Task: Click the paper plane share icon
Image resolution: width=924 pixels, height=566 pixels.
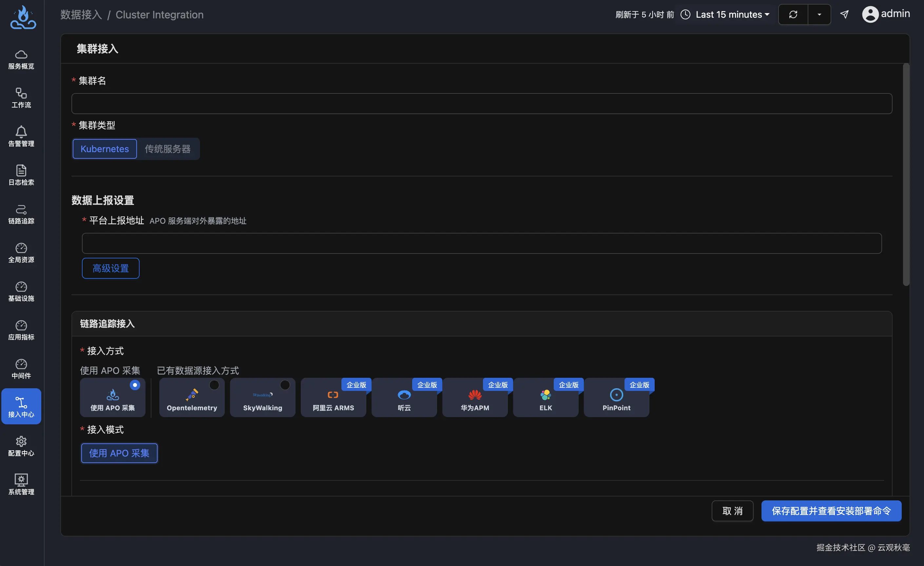Action: point(844,15)
